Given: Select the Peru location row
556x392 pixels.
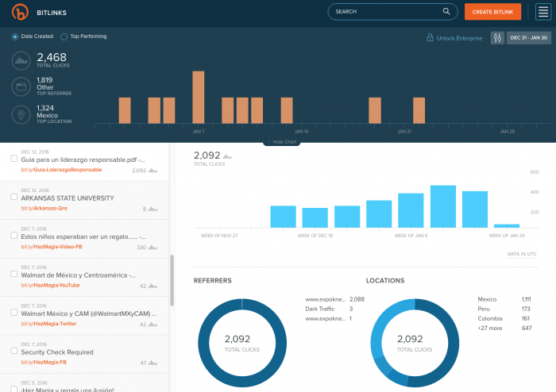Looking at the screenshot, I should [504, 309].
